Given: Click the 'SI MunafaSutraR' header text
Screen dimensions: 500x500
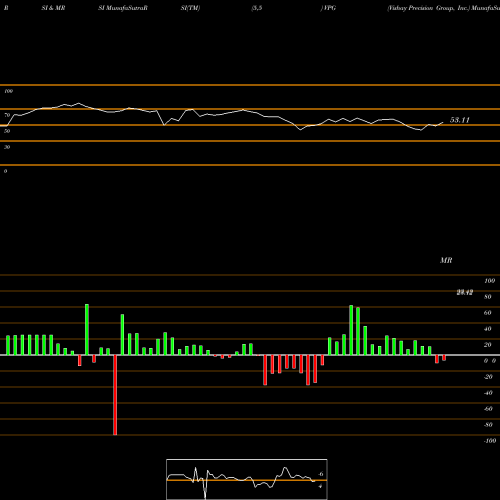Looking at the screenshot, I should tap(123, 8).
